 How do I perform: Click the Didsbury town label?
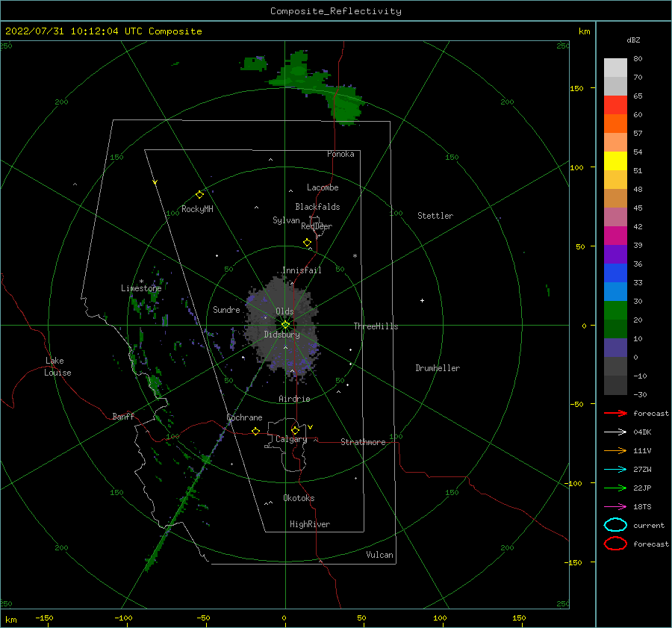click(x=281, y=335)
